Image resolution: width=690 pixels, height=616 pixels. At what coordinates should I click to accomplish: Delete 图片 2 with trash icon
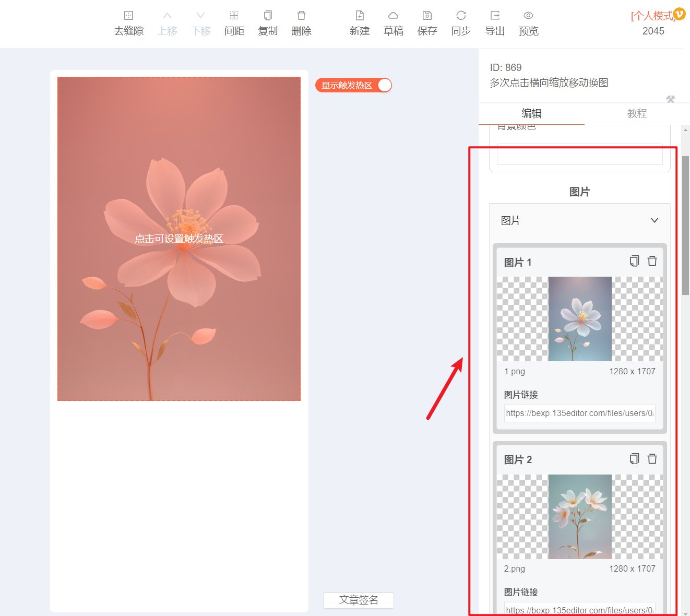[x=652, y=459]
